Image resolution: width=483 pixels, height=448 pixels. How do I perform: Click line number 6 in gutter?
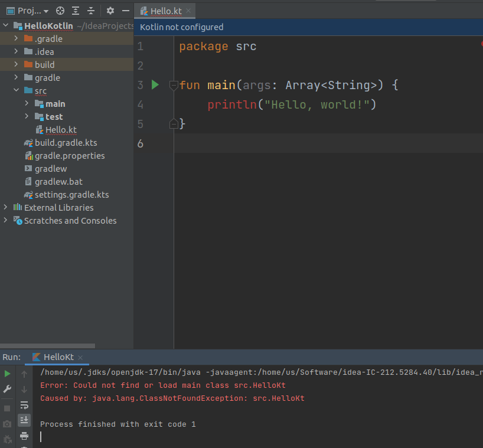(141, 143)
